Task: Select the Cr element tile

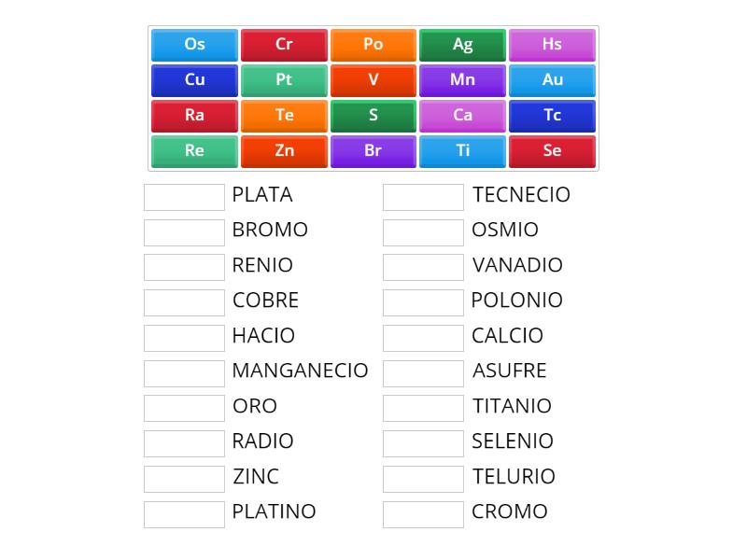Action: tap(284, 44)
